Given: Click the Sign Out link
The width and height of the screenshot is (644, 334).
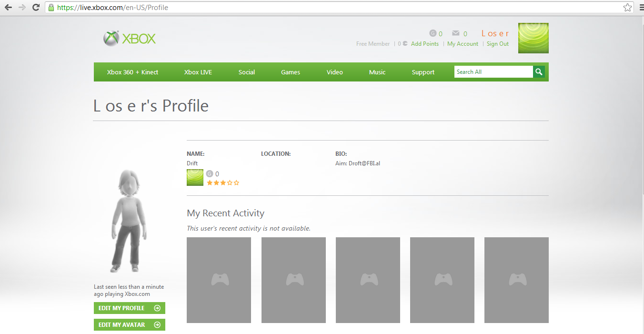Looking at the screenshot, I should tap(498, 44).
